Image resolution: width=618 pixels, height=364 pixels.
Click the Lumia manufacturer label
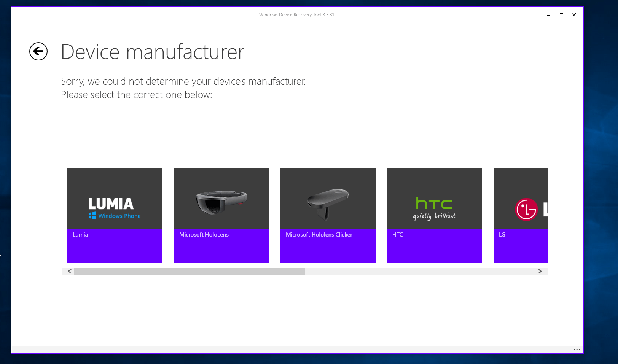pos(80,235)
